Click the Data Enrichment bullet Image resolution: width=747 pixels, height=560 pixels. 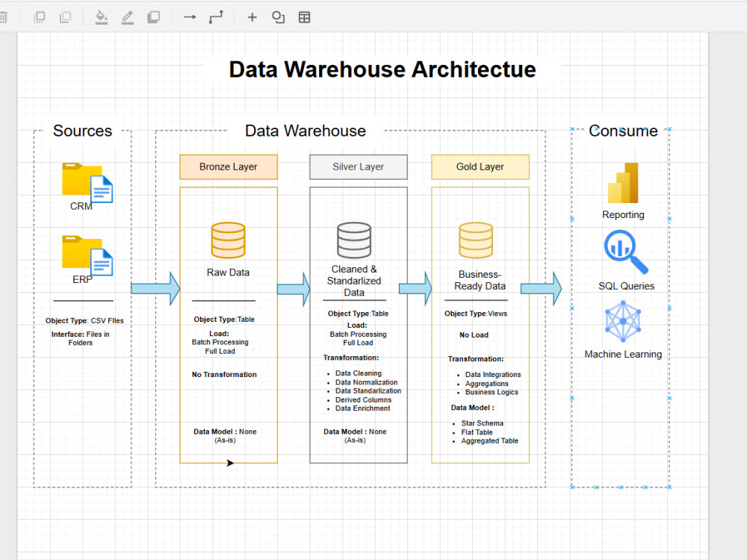click(x=362, y=408)
